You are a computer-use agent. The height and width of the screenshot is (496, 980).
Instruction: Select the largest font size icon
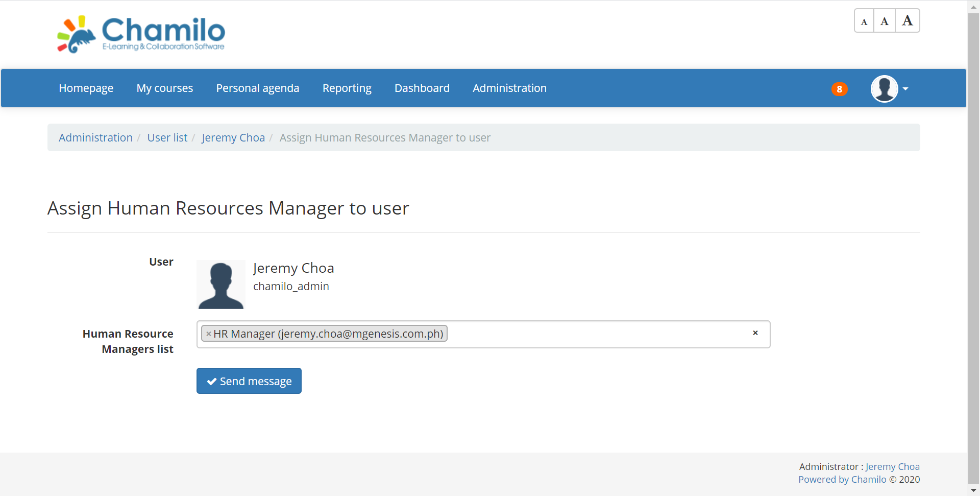click(908, 20)
